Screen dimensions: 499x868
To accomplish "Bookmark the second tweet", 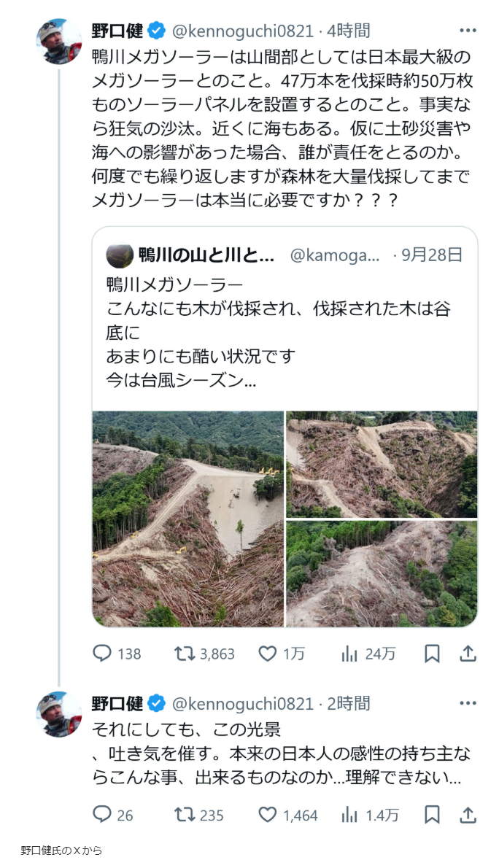I will point(433,815).
